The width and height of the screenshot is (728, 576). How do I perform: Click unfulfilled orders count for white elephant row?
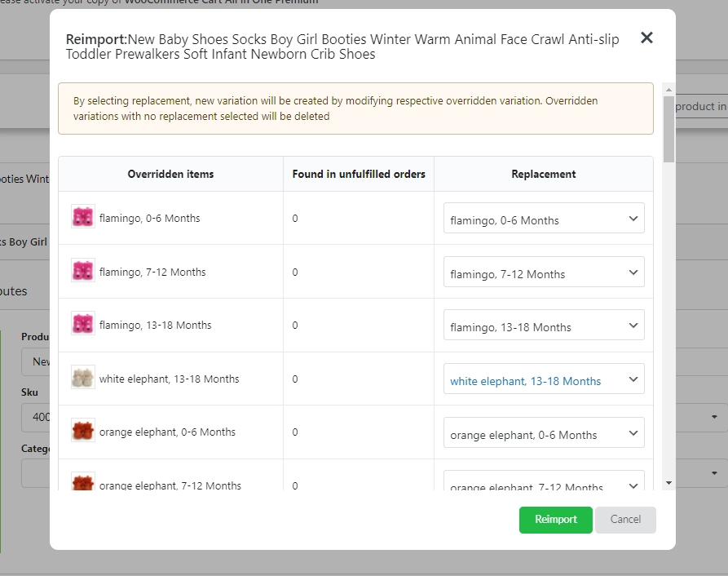(x=295, y=379)
